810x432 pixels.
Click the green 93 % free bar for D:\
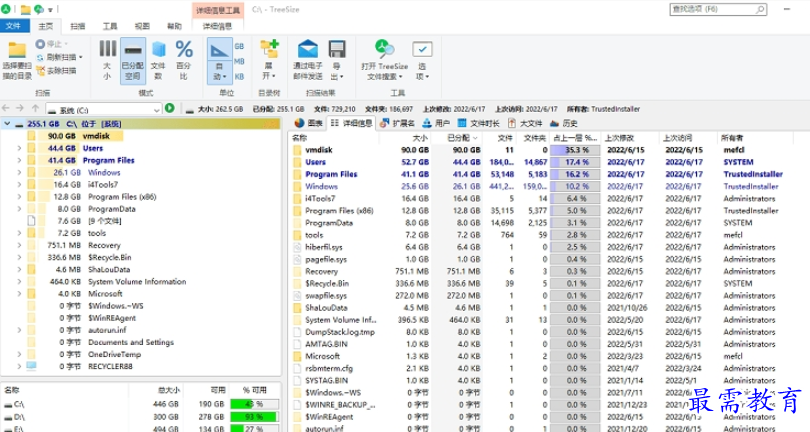point(254,416)
